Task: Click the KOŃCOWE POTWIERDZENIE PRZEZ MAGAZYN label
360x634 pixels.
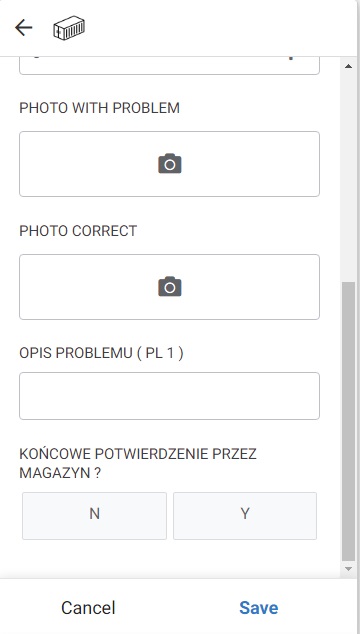Action: click(x=138, y=463)
